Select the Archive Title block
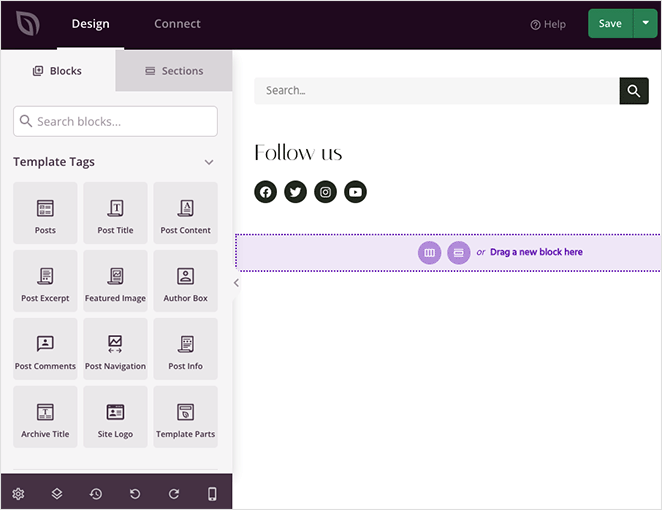The image size is (662, 510). pyautogui.click(x=45, y=417)
